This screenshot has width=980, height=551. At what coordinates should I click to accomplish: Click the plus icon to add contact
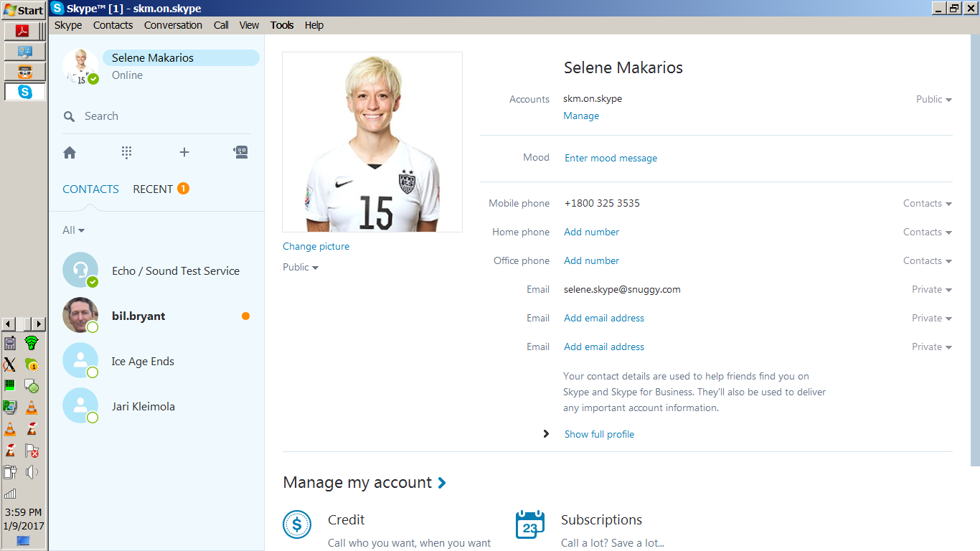pyautogui.click(x=184, y=152)
